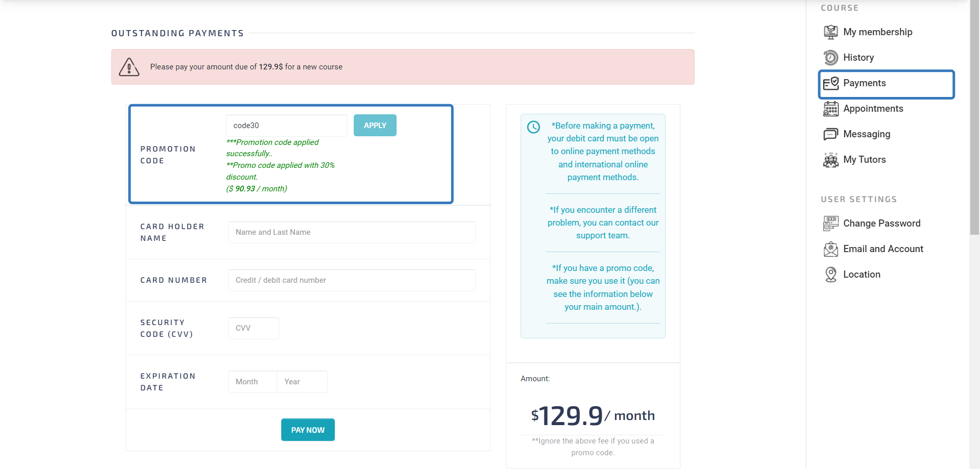Go to History section
The image size is (980, 469).
859,58
